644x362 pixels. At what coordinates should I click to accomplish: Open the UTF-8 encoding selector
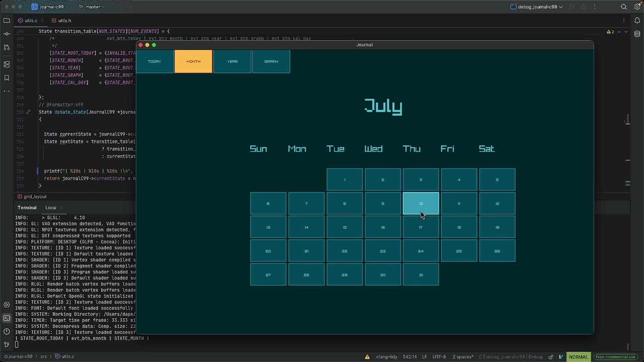tap(439, 357)
